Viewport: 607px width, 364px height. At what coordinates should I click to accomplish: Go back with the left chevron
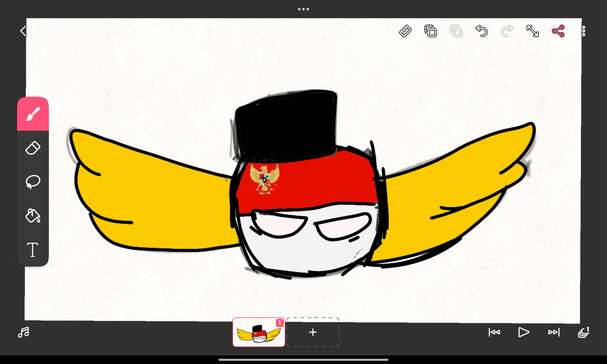click(x=23, y=31)
